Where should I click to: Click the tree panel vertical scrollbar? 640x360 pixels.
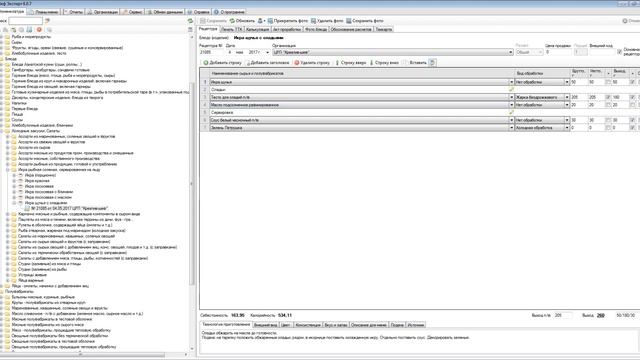tap(192, 184)
